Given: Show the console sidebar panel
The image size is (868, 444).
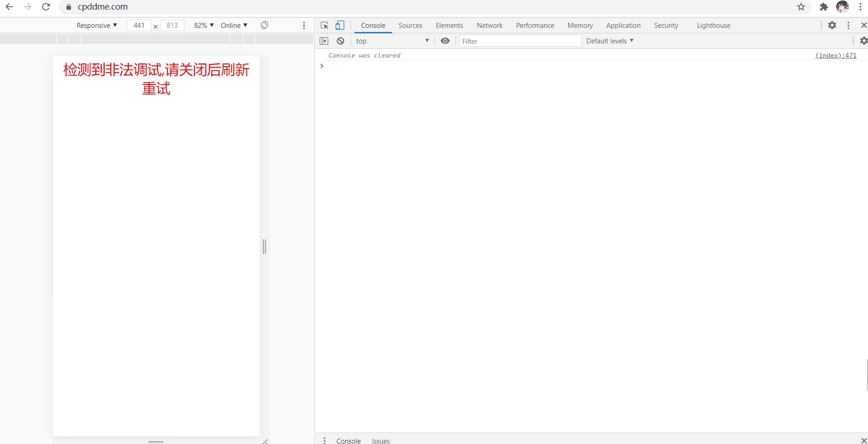Looking at the screenshot, I should coord(324,41).
